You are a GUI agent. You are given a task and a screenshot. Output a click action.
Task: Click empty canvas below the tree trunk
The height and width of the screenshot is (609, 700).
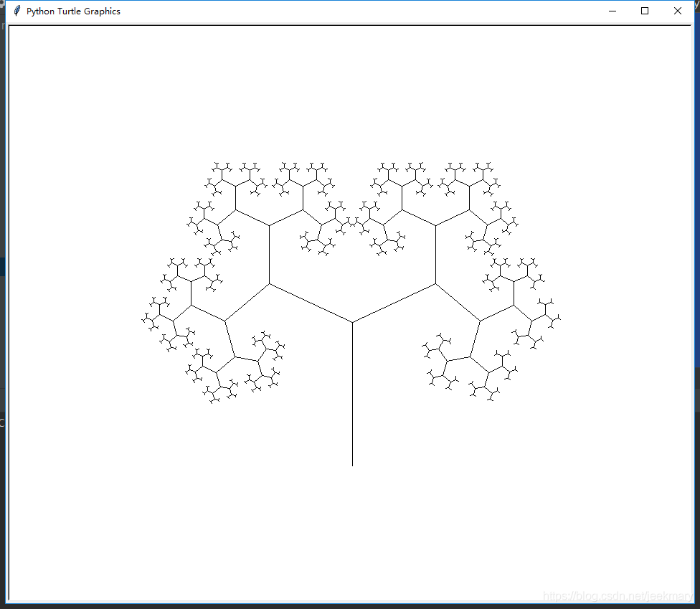[351, 531]
